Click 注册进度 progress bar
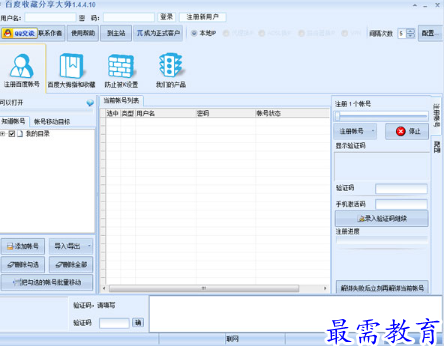448x363 pixels. click(x=382, y=240)
